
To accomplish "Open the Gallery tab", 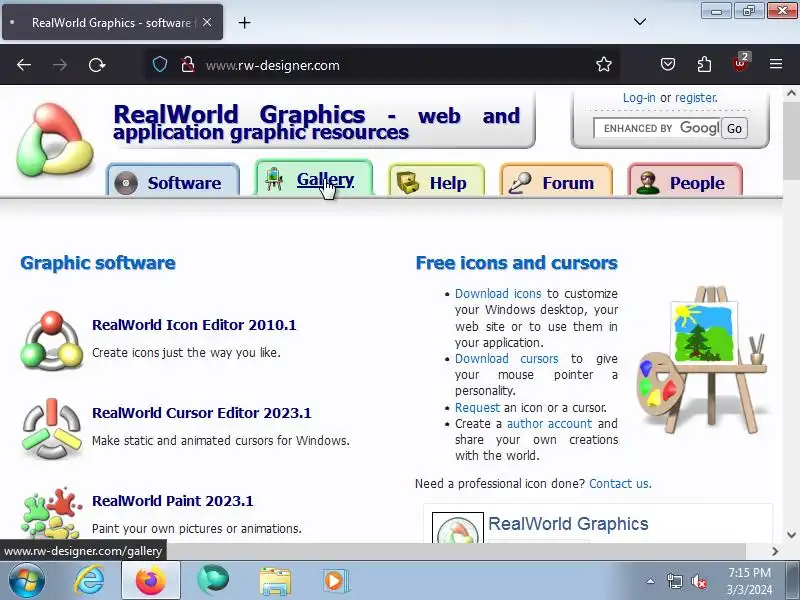I will pyautogui.click(x=314, y=179).
